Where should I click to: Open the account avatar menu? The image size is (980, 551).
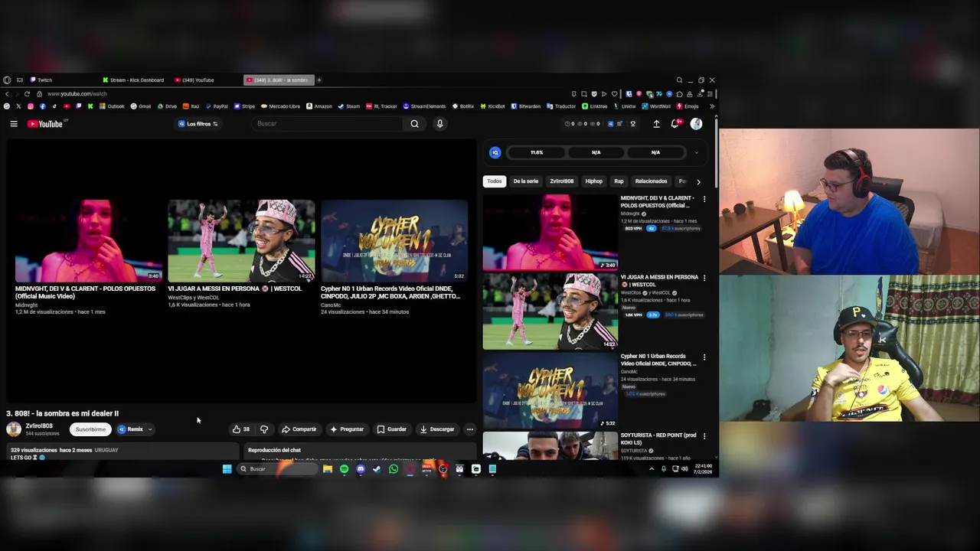click(696, 124)
